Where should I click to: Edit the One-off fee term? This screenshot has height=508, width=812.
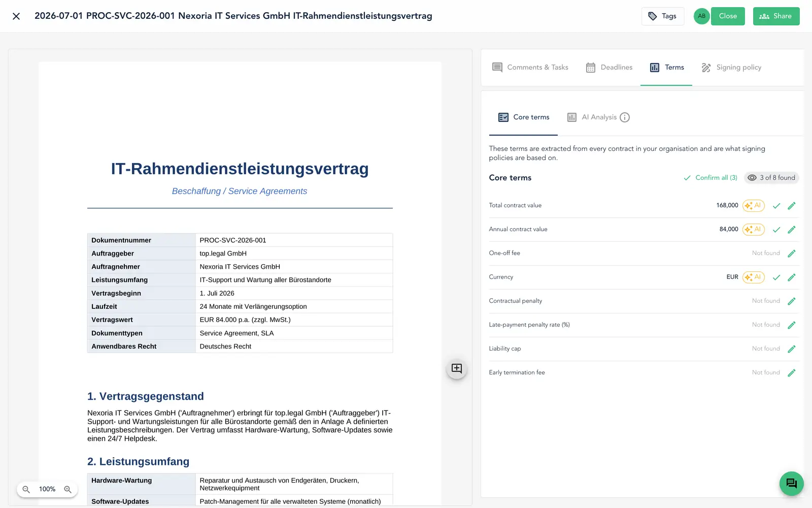792,253
